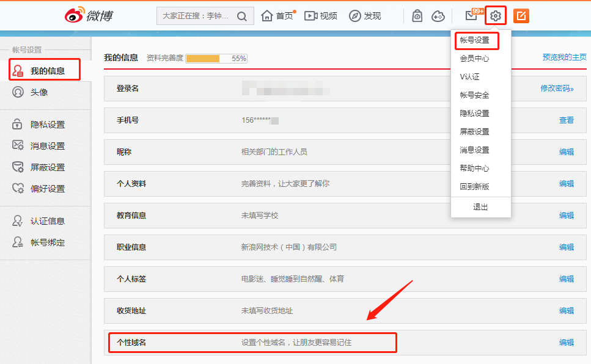The height and width of the screenshot is (364, 591).
Task: Open the settings gear icon
Action: point(496,16)
